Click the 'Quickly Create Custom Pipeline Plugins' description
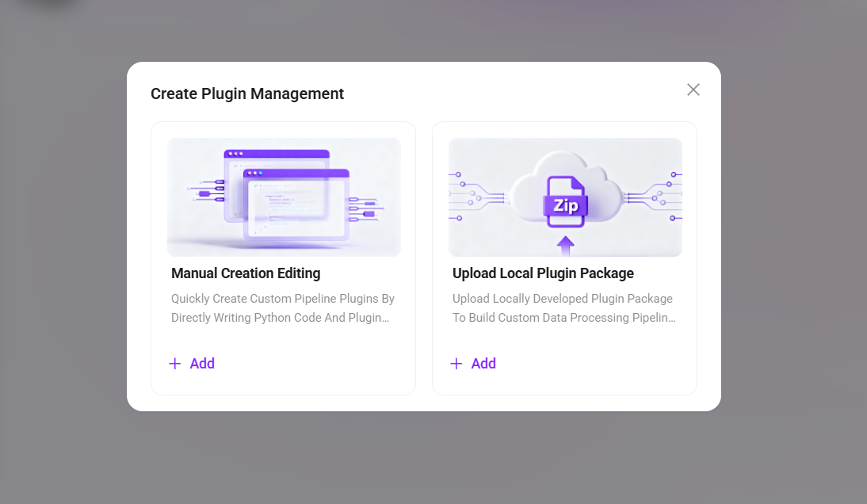Viewport: 867px width, 504px height. pos(283,308)
